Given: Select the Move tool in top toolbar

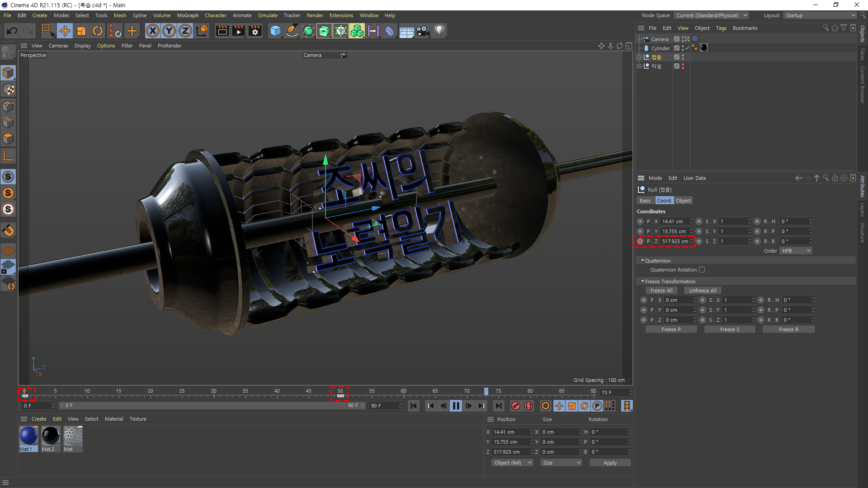Looking at the screenshot, I should [x=65, y=31].
